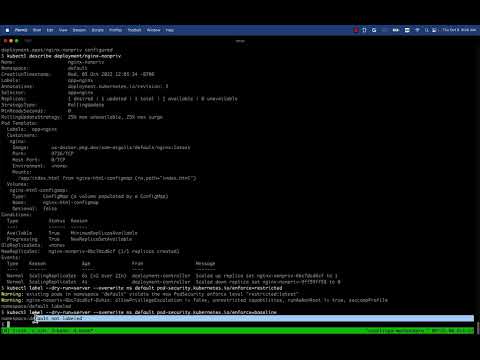
Task: Click the battery status icon
Action: (x=396, y=30)
